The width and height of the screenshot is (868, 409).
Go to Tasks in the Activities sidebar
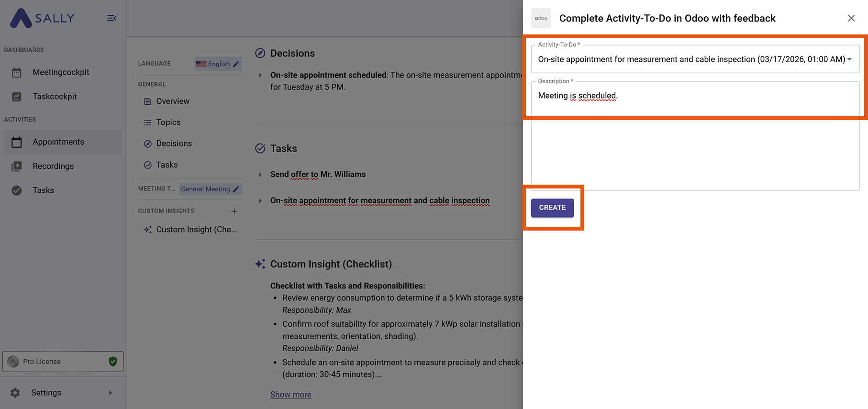pos(63,190)
